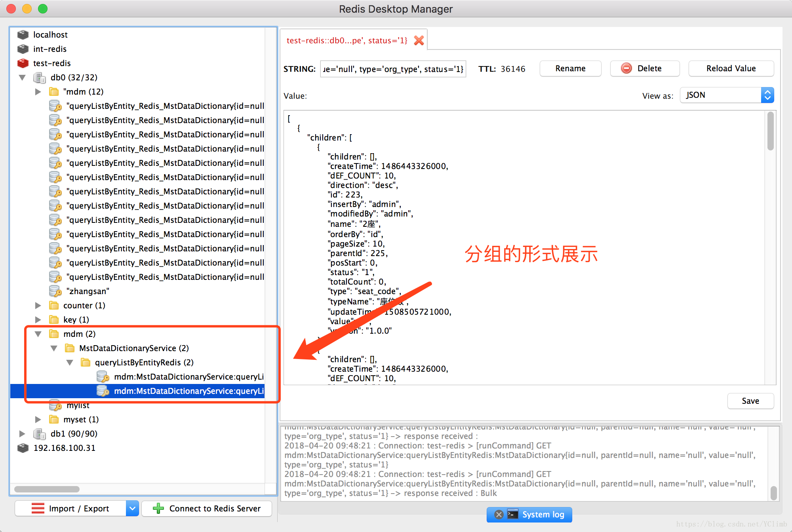This screenshot has height=532, width=792.
Task: Toggle the System log tab
Action: coord(529,515)
